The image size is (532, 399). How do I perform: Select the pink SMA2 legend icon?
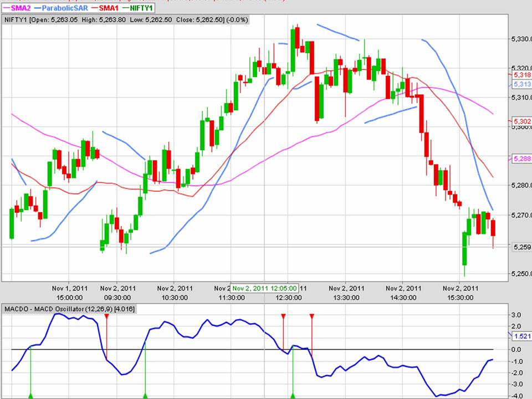click(x=8, y=9)
